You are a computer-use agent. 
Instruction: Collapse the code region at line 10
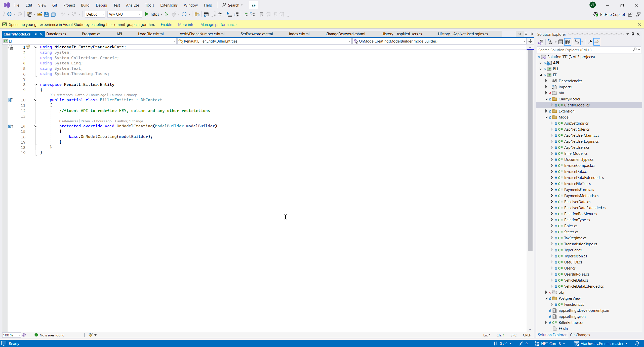[x=35, y=100]
